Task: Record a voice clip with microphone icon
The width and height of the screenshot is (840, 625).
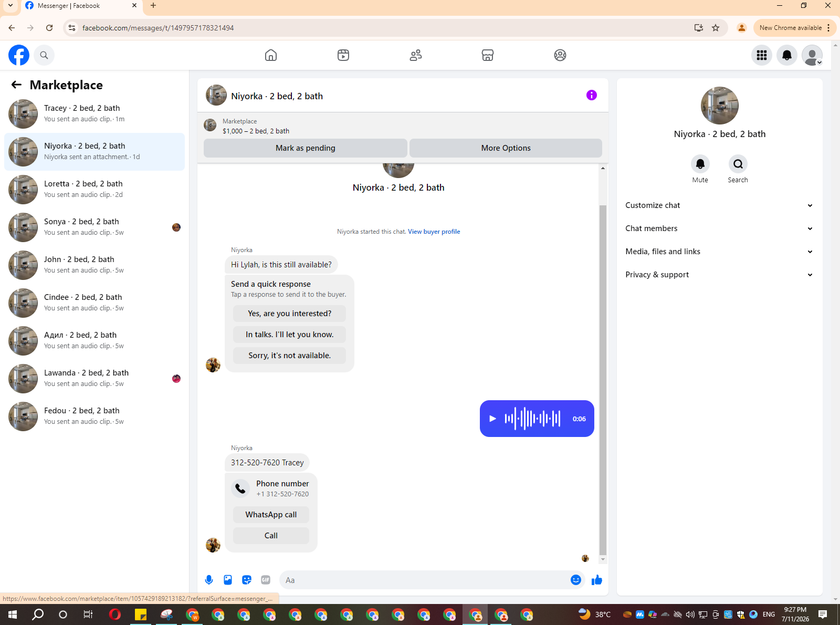Action: pos(209,580)
